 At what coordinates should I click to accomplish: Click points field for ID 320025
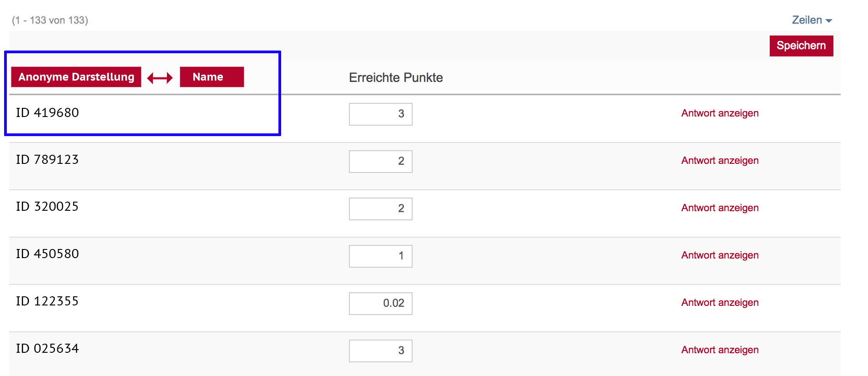coord(380,208)
